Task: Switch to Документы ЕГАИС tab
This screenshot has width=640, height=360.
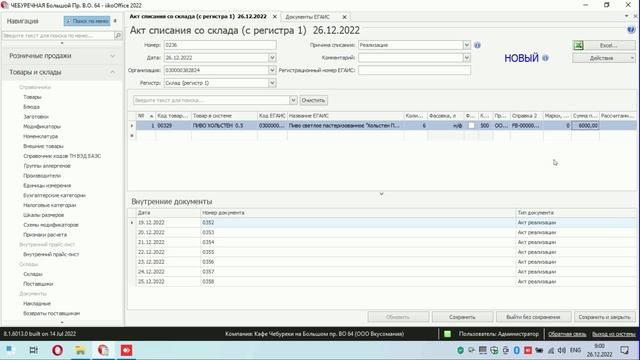Action: click(x=308, y=17)
